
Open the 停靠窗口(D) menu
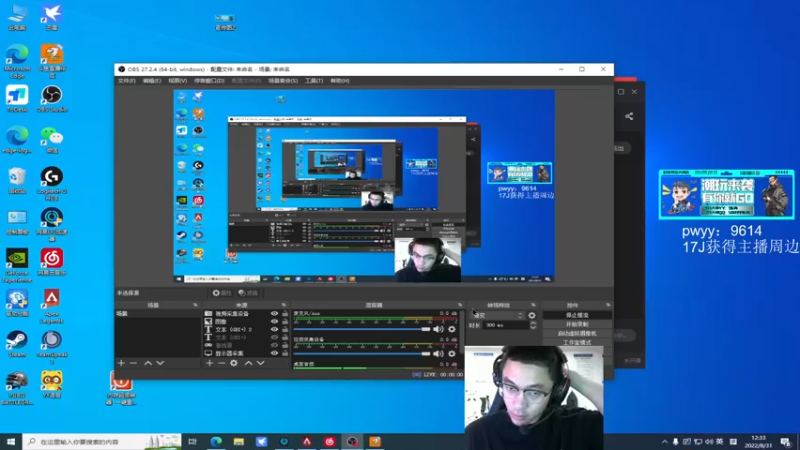tap(209, 81)
